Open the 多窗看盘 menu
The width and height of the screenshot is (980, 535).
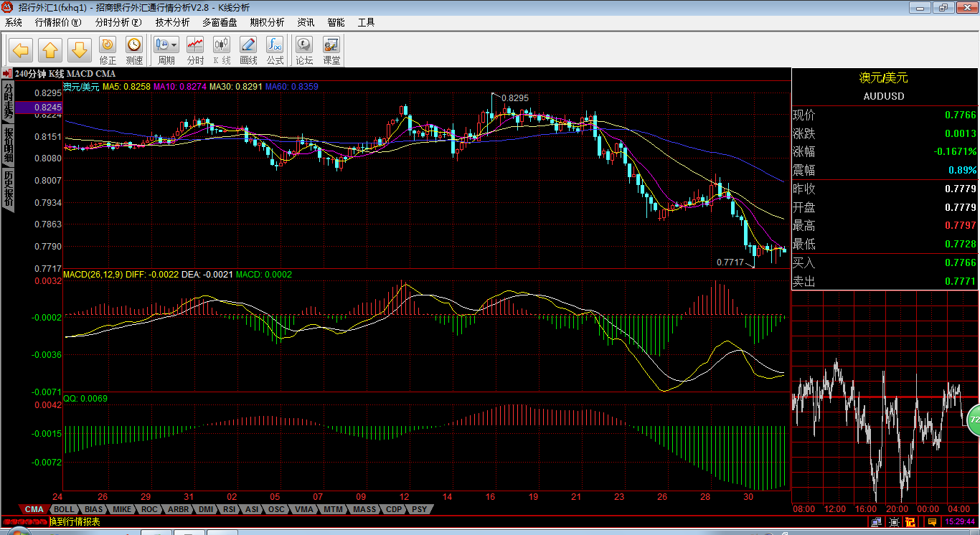click(220, 22)
